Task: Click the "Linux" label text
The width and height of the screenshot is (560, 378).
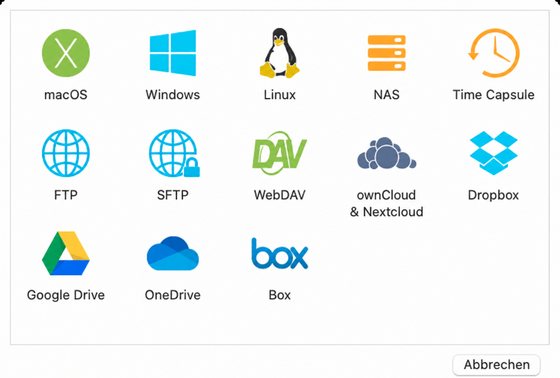Action: [280, 95]
